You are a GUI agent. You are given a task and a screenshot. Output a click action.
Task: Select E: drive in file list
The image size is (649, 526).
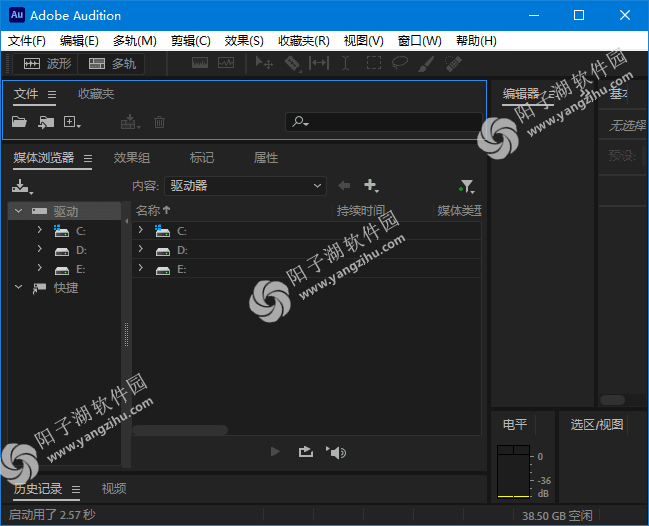tap(307, 269)
